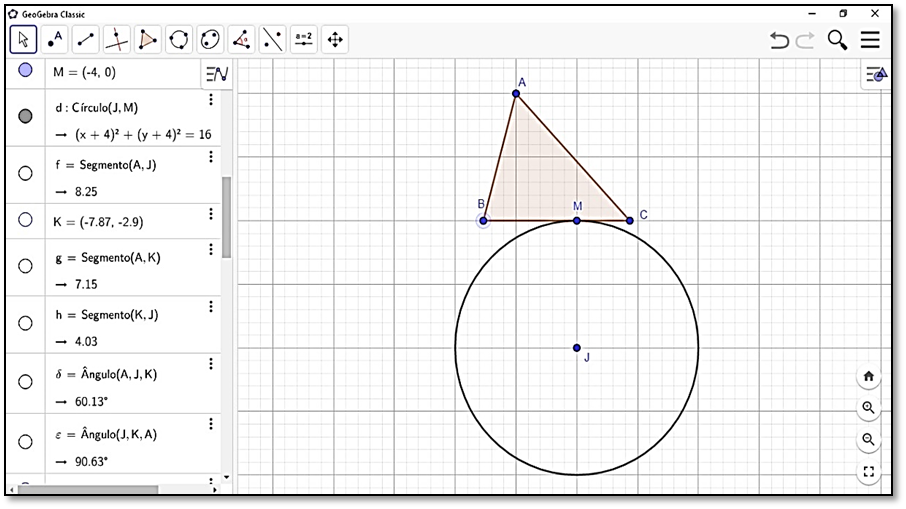Select f = Segmento(A, J) entry
906x509 pixels.
click(x=106, y=165)
